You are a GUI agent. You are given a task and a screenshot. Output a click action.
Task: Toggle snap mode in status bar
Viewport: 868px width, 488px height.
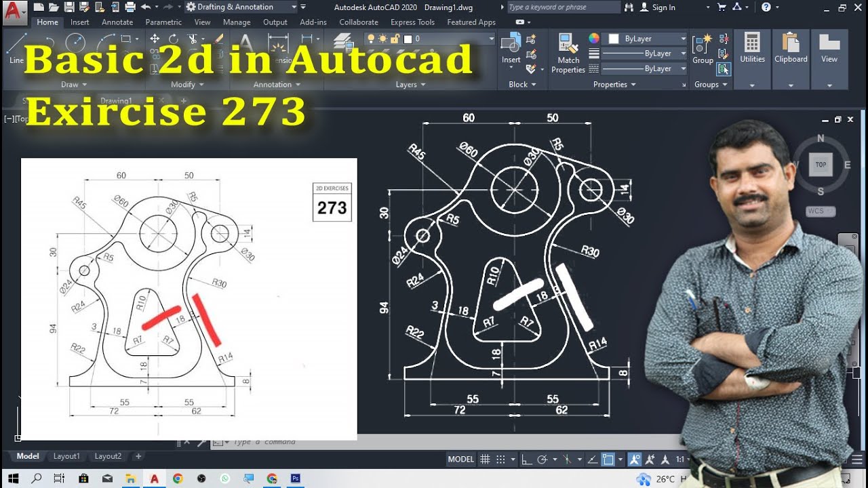click(500, 459)
